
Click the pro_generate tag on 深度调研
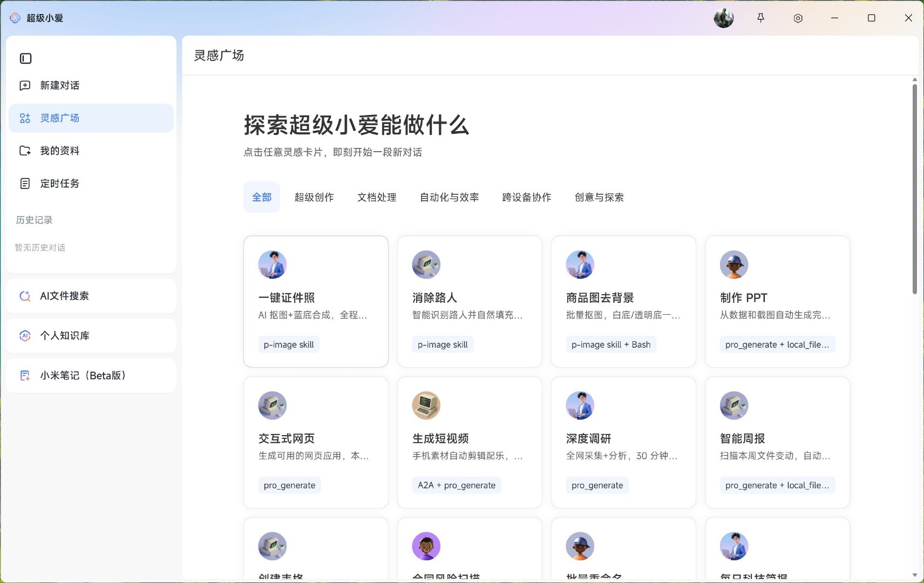pos(597,485)
